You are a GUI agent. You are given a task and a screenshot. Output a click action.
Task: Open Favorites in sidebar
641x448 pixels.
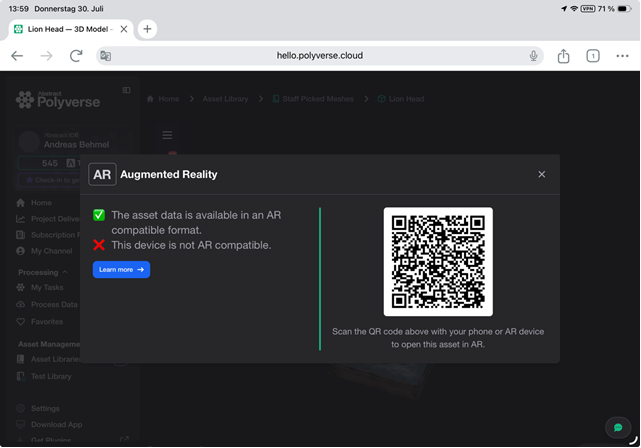[40, 322]
